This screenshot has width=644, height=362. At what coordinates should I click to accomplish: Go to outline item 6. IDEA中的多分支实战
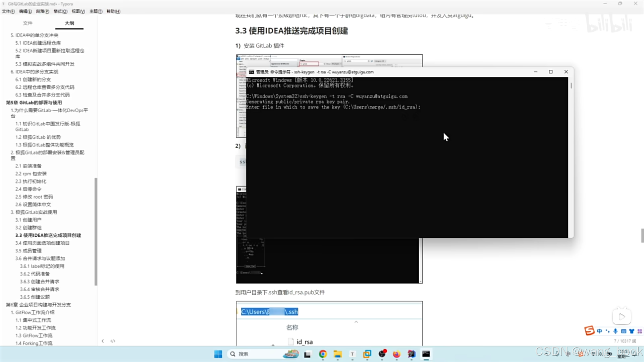point(34,72)
